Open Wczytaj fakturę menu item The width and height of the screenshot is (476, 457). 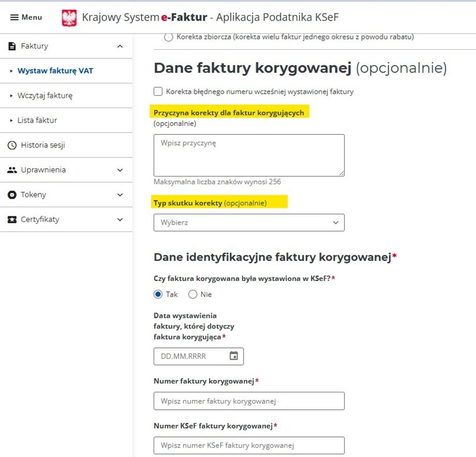click(x=45, y=96)
